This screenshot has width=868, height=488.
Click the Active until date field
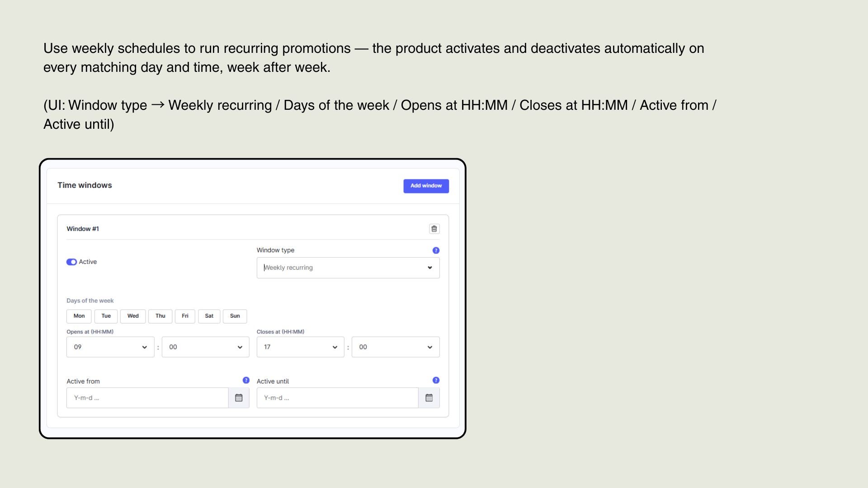pos(338,398)
